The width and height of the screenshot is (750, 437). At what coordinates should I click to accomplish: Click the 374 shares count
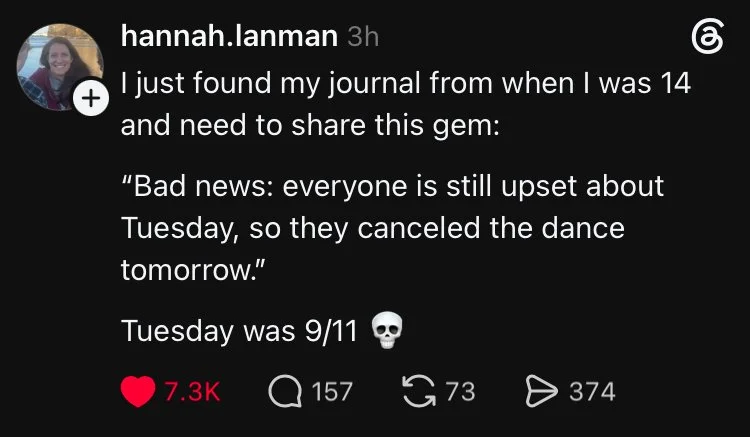tap(592, 392)
